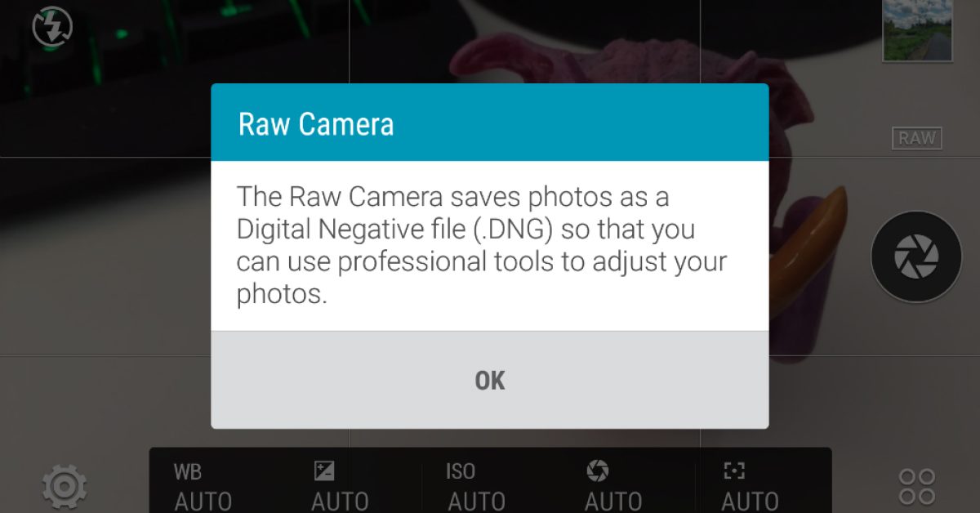Toggle the RAW format badge
This screenshot has height=513, width=980.
916,138
